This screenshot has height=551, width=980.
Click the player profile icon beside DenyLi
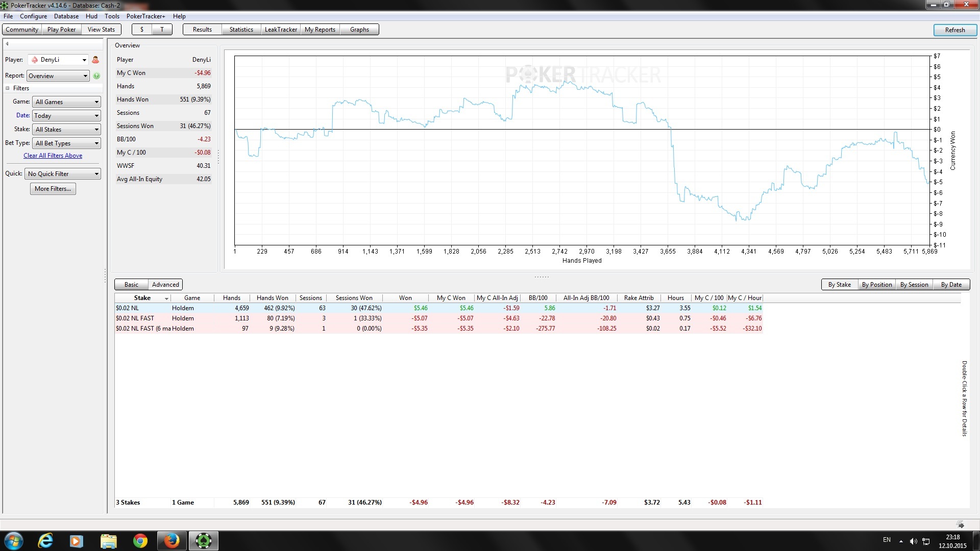pos(95,60)
